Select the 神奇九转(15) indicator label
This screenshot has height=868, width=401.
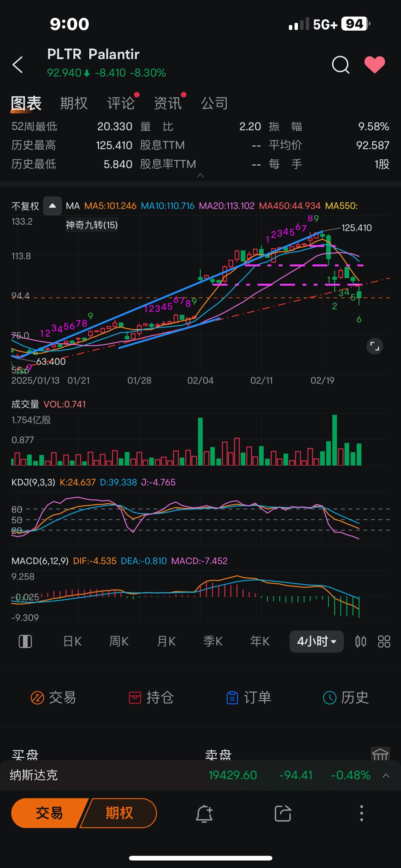pos(92,225)
